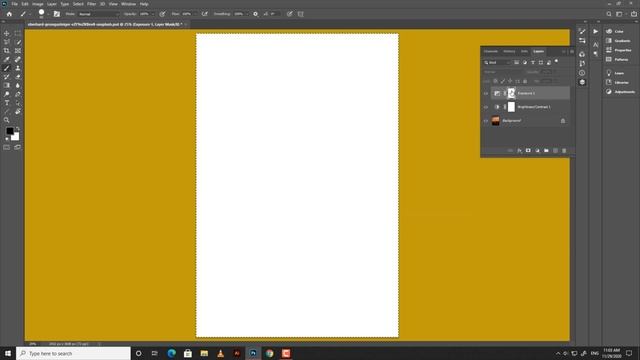Open the Gradients panel
640x360 pixels.
coord(618,41)
